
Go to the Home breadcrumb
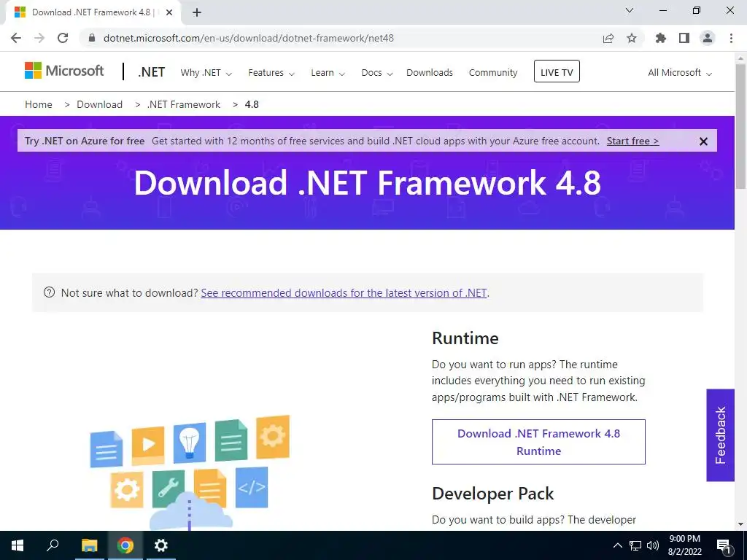pyautogui.click(x=39, y=104)
